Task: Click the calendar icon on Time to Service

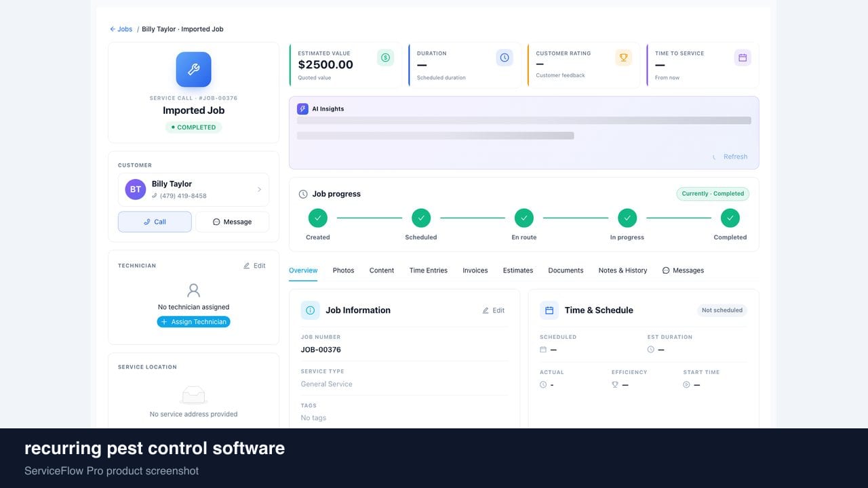Action: [743, 58]
